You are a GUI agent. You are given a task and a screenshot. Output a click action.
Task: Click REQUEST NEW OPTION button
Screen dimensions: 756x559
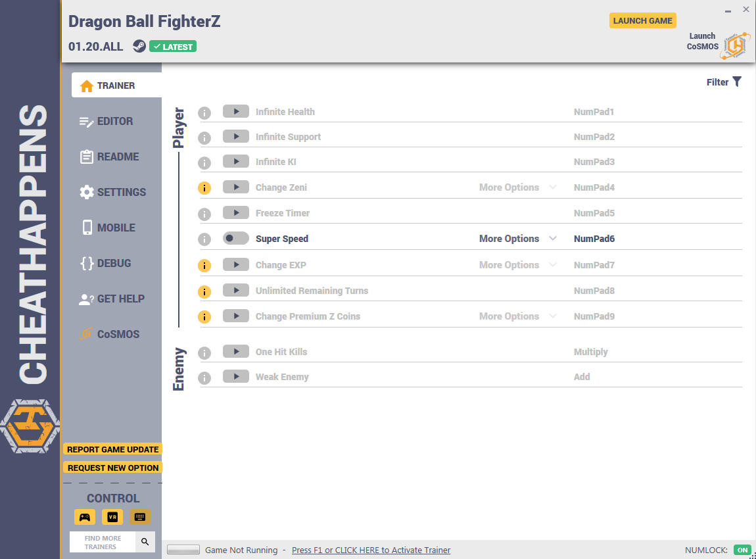coord(113,468)
